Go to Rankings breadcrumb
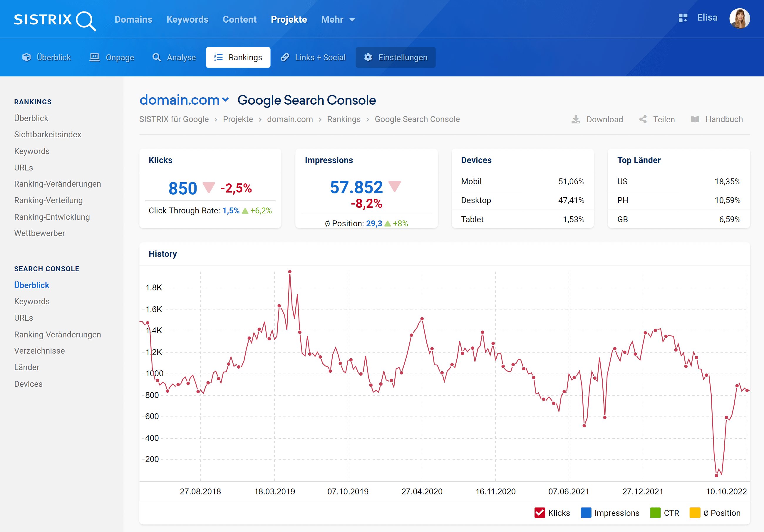Viewport: 764px width, 532px height. click(x=344, y=119)
